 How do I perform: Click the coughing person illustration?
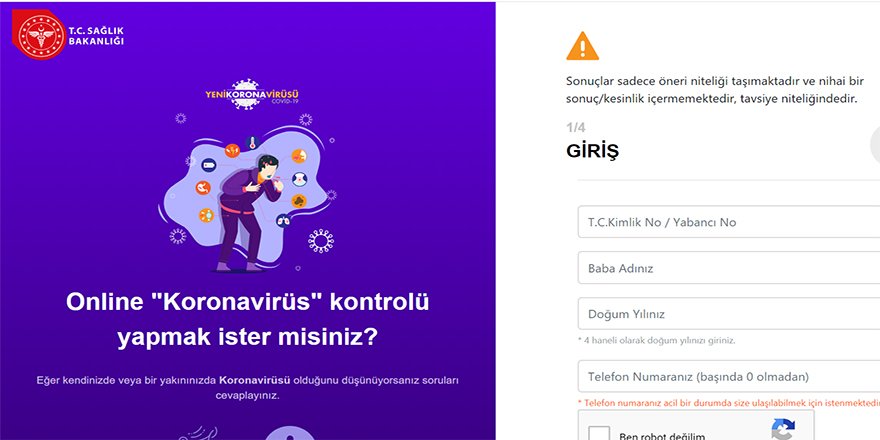247,213
